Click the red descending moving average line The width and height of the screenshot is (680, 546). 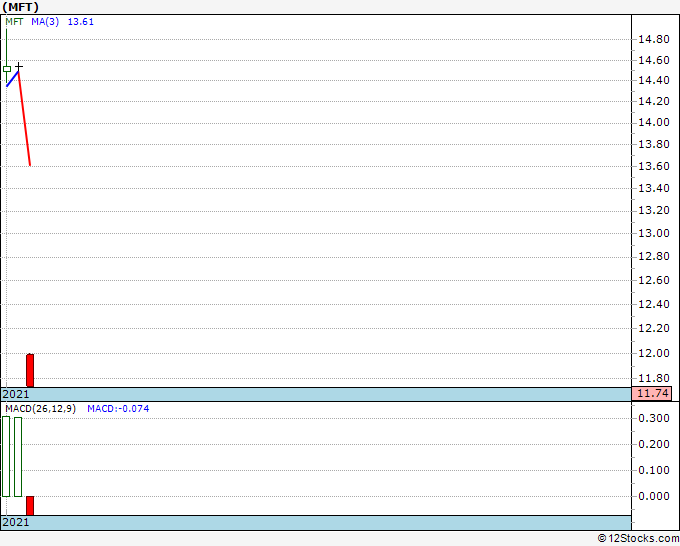24,118
